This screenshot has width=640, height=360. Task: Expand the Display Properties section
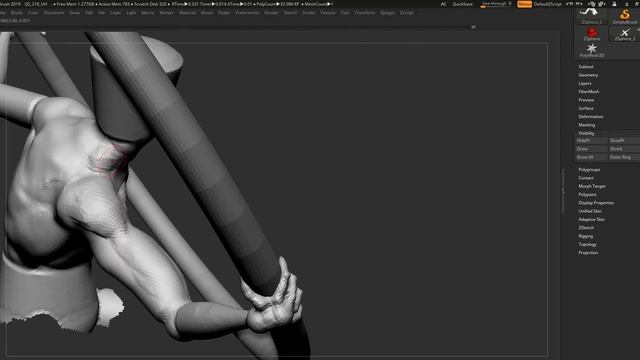tap(596, 203)
